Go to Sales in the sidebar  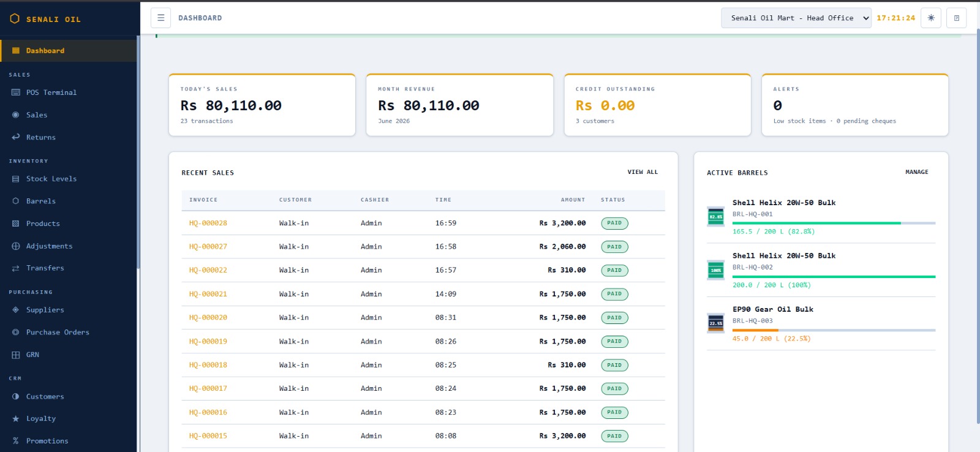(68, 115)
